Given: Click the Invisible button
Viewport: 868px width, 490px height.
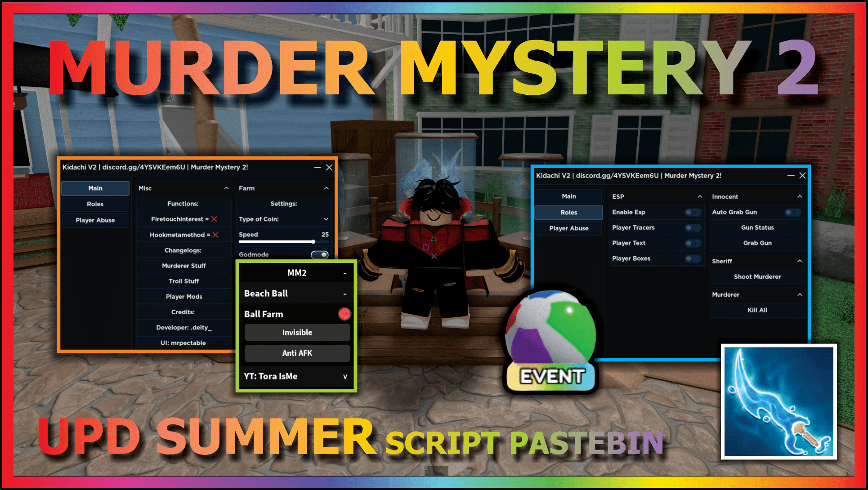Looking at the screenshot, I should [297, 332].
